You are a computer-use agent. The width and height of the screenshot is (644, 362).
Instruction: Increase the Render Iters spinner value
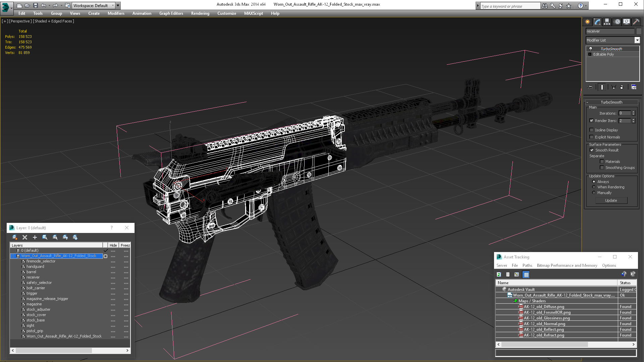click(x=633, y=119)
